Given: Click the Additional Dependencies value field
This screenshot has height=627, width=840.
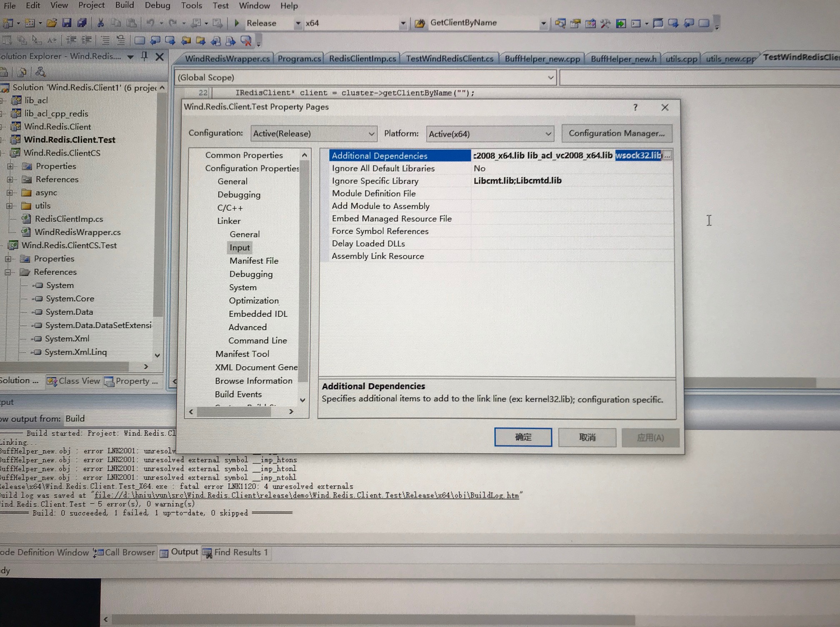Looking at the screenshot, I should pos(567,155).
